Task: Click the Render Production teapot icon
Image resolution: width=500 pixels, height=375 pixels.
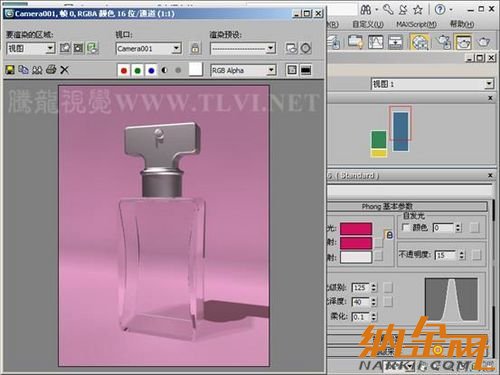Action: [483, 42]
